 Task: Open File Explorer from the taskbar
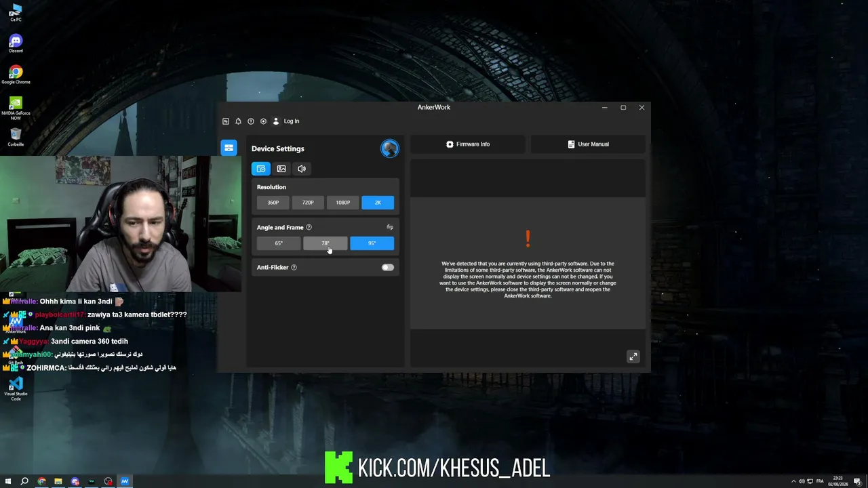[x=58, y=481]
